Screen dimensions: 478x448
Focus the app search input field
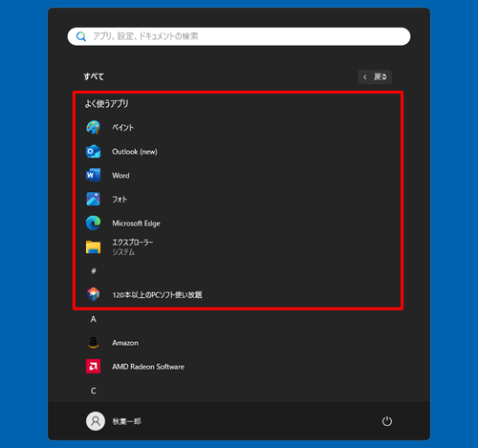(239, 36)
